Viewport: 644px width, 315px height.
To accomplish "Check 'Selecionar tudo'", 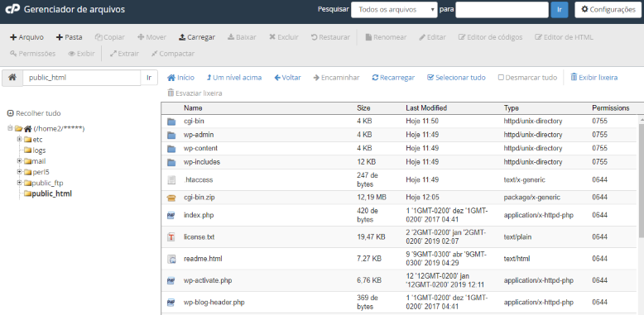I will 456,78.
